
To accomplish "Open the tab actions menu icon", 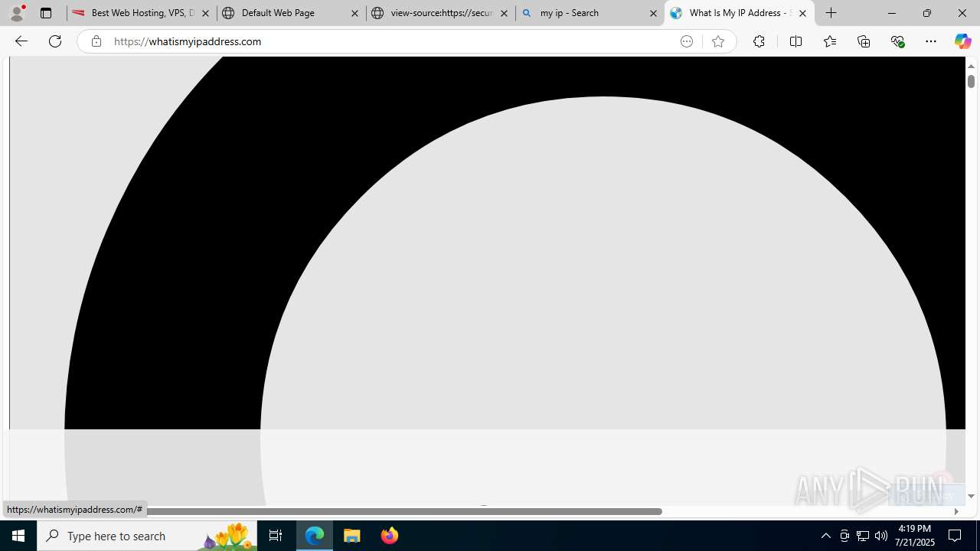I will pos(46,13).
